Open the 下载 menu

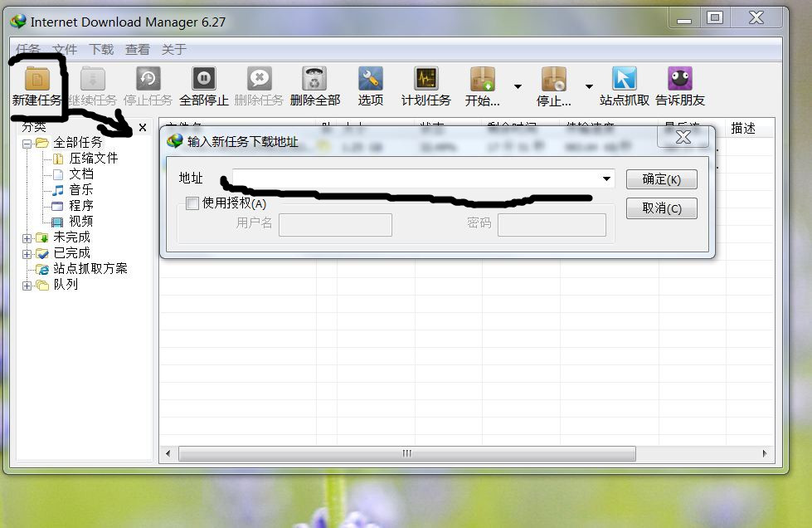[101, 49]
